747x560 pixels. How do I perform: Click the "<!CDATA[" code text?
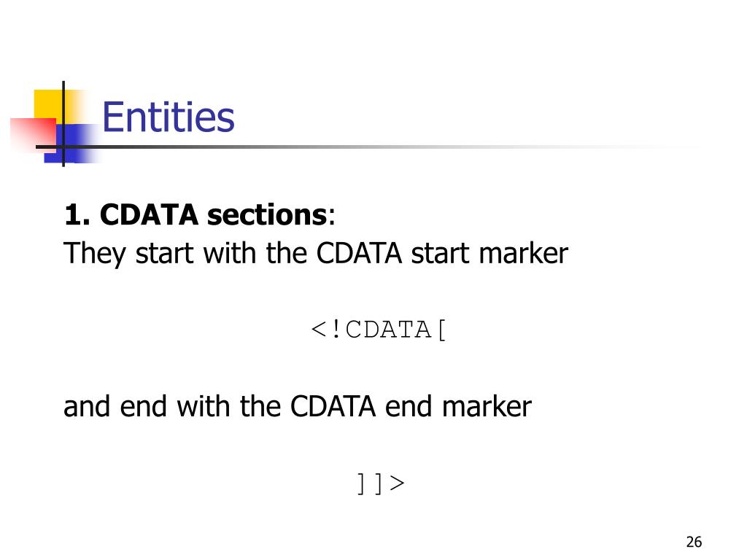coord(379,330)
